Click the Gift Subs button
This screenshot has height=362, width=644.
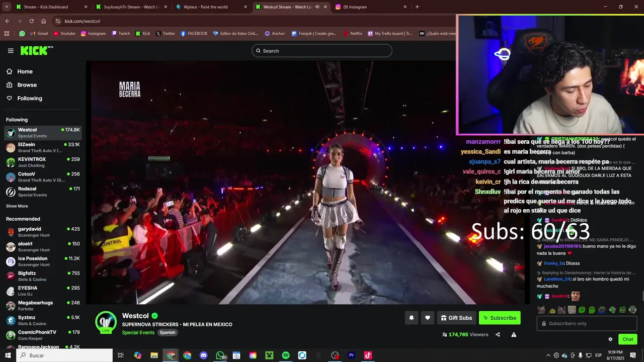coord(456,318)
